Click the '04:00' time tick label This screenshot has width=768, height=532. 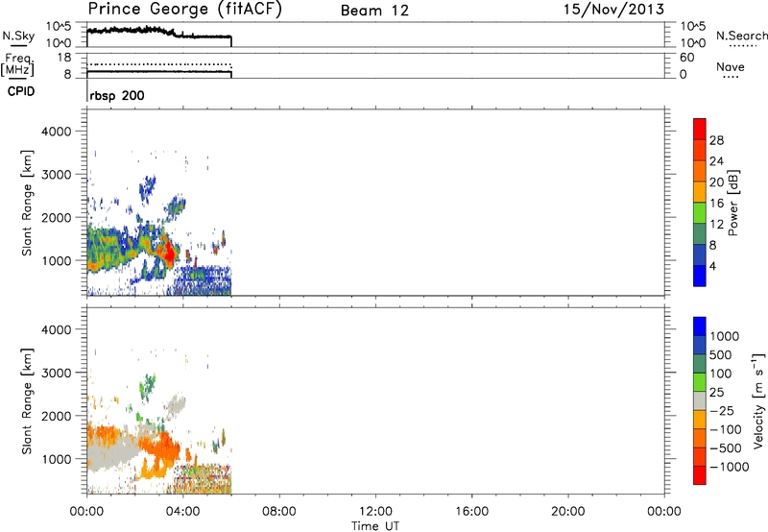click(182, 512)
